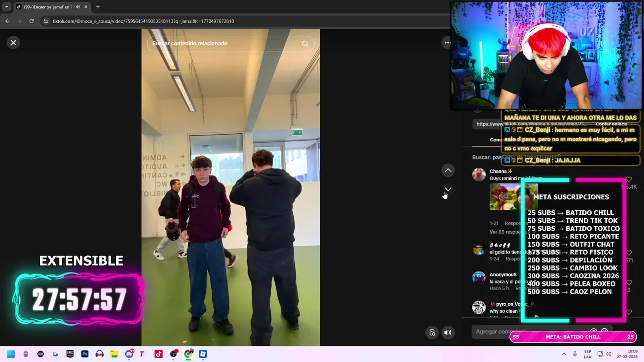Screen dimensions: 644x362
Task: Open the headphones audio app on taskbar
Action: [x=100, y=354]
